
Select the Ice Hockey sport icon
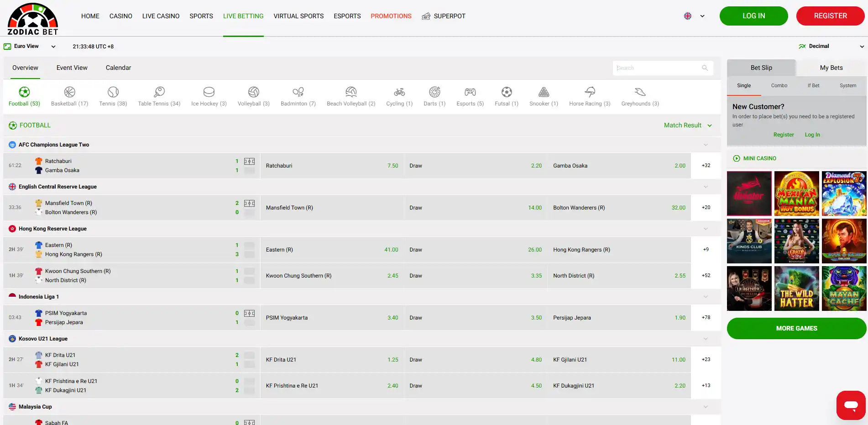(x=209, y=92)
